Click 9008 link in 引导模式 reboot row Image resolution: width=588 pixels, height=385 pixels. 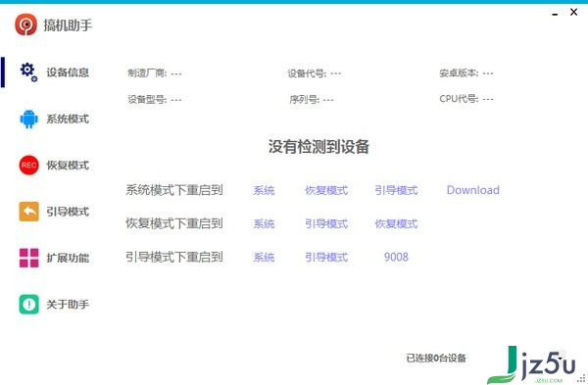point(396,258)
